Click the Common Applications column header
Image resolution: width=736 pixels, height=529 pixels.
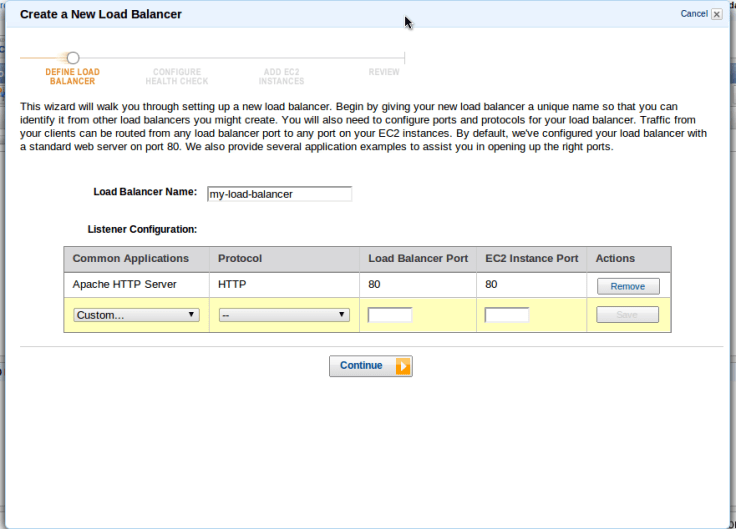click(x=131, y=258)
